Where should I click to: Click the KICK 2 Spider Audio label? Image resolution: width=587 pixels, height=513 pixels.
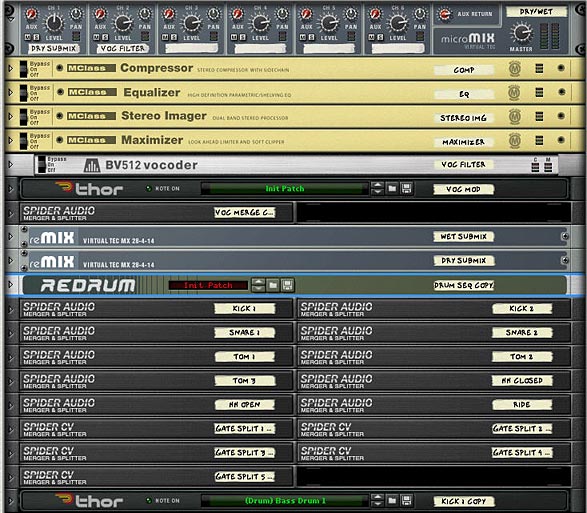click(x=522, y=309)
